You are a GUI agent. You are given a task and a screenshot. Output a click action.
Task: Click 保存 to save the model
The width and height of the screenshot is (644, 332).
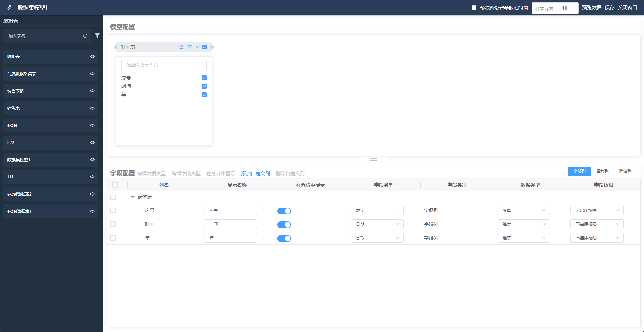(610, 8)
